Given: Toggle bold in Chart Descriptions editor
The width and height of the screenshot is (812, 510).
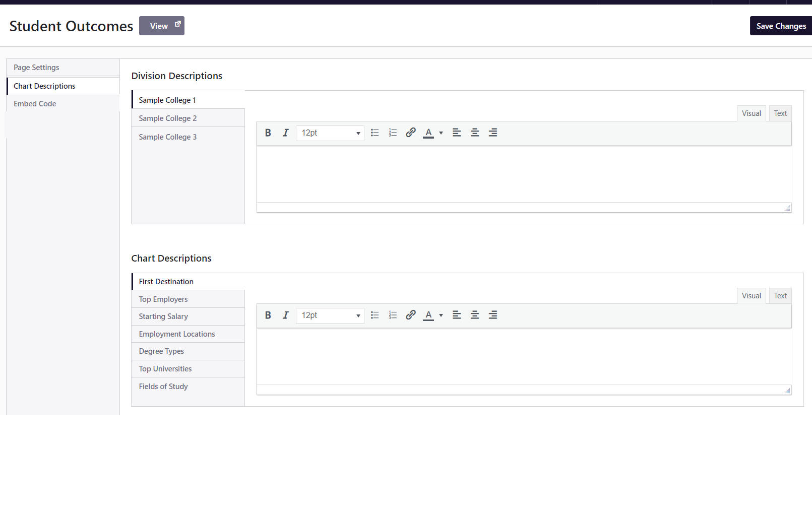Looking at the screenshot, I should pos(268,315).
